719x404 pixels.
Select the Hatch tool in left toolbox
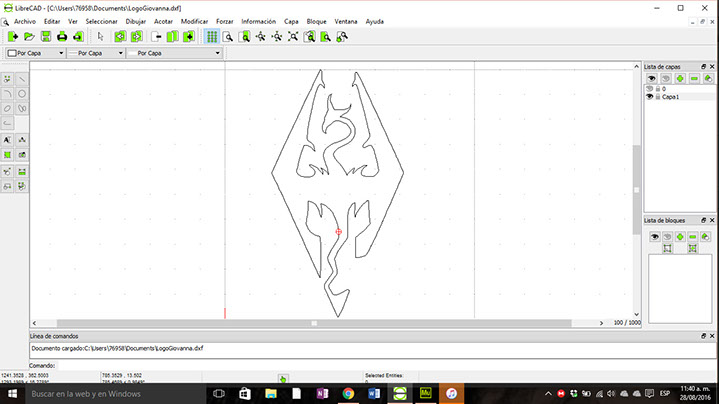coord(7,155)
